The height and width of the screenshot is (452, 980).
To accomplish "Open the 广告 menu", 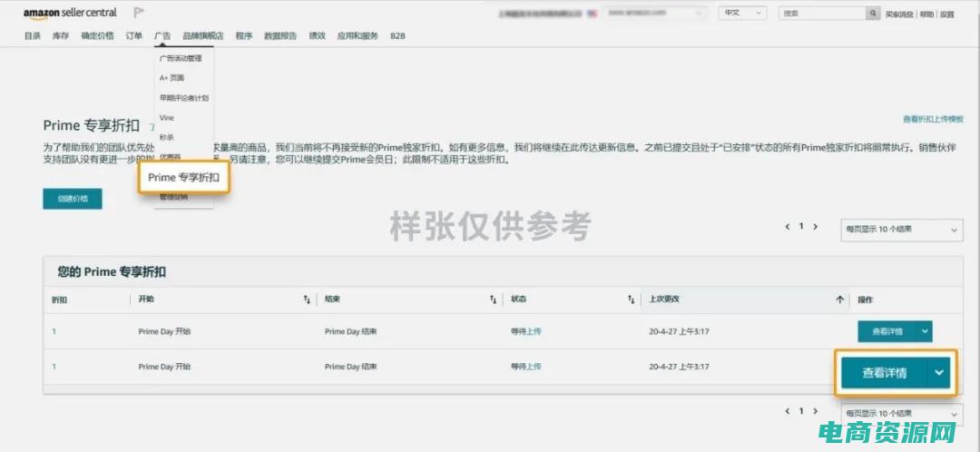I will tap(162, 36).
